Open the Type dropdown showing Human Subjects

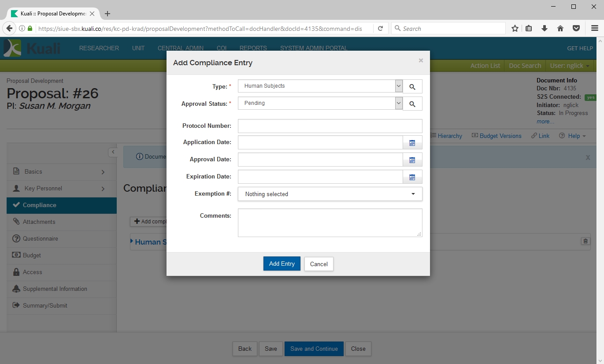tap(320, 86)
